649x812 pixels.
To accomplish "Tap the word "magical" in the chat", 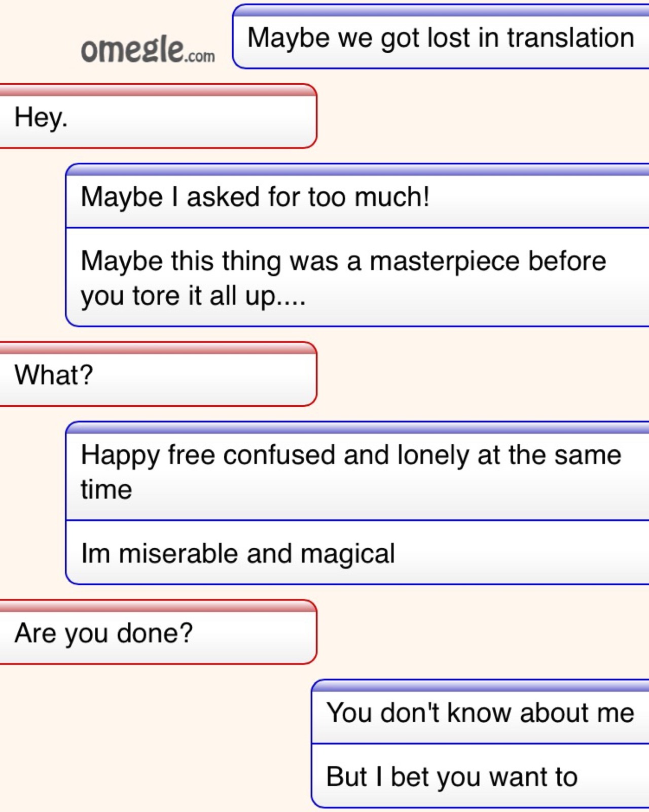I will 347,553.
